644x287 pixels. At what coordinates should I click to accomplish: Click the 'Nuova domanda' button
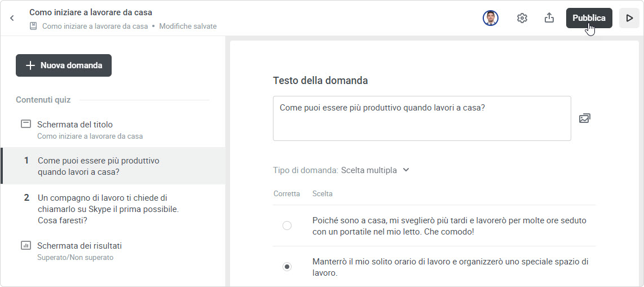tap(64, 65)
